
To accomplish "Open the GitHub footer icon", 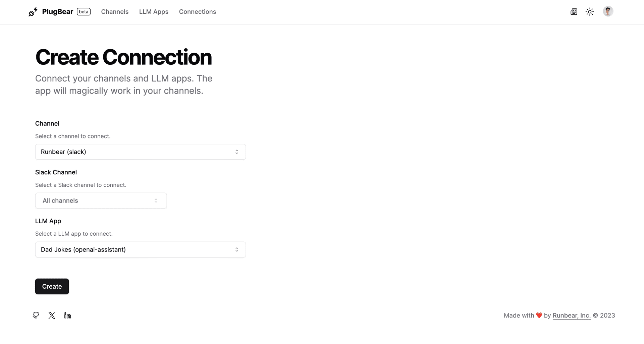I will 36,316.
